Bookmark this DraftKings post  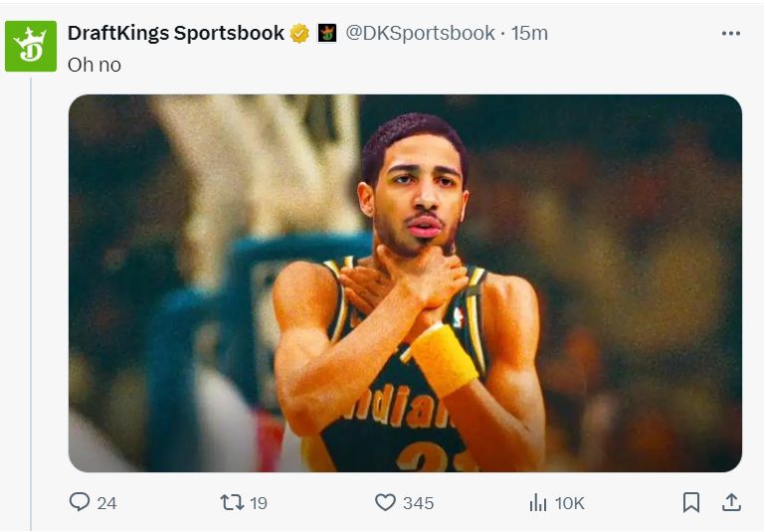(691, 502)
